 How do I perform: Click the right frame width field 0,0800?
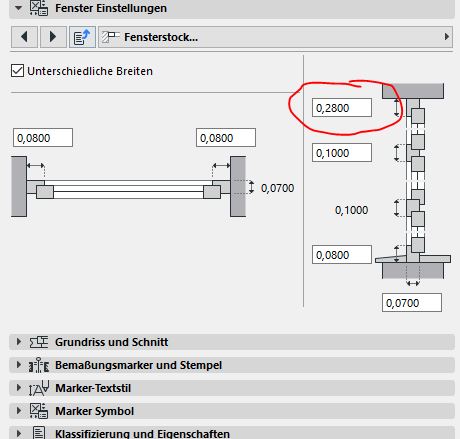tap(226, 137)
